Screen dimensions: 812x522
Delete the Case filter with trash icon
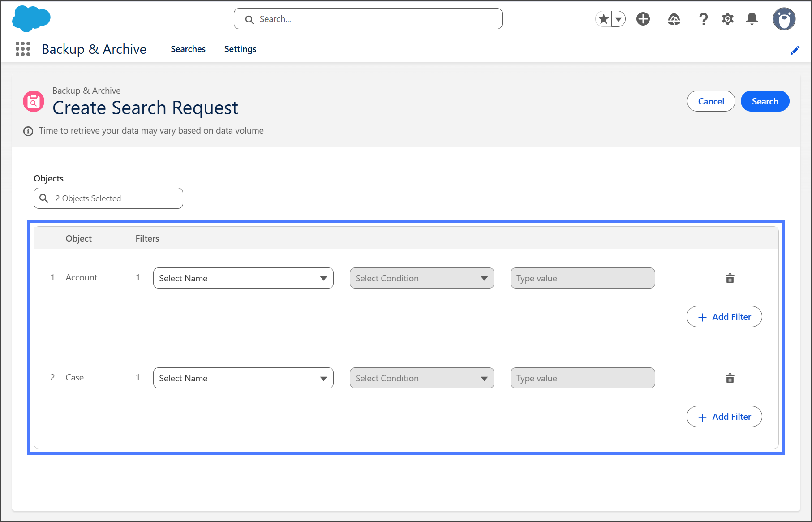730,378
